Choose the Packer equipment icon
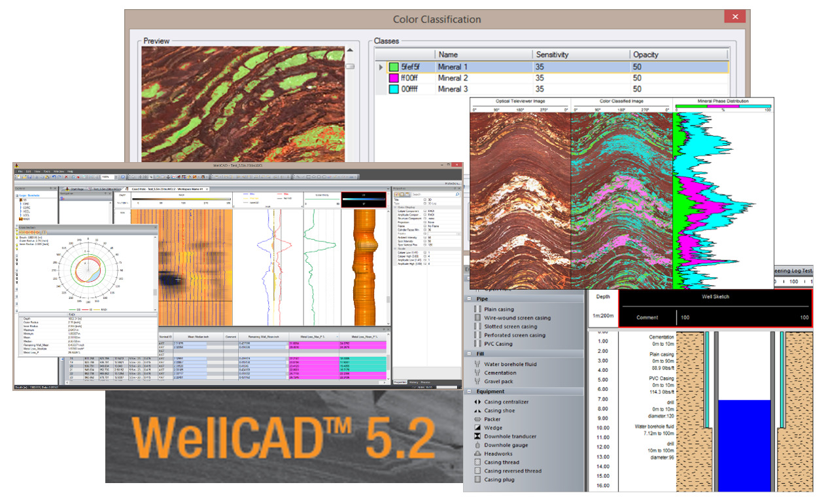 tap(477, 419)
